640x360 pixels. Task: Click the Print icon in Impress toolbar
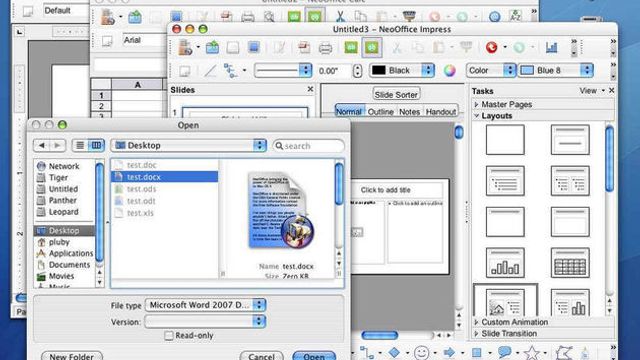pyautogui.click(x=325, y=48)
